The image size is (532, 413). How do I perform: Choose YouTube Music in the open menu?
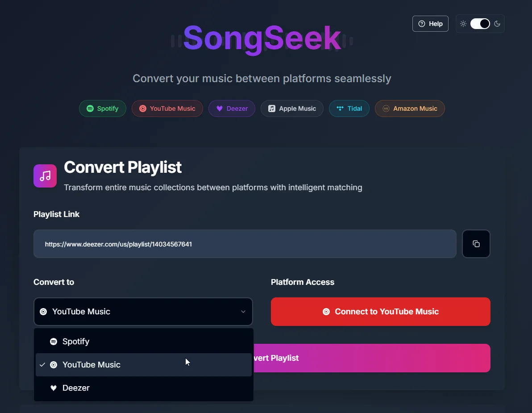[x=92, y=364]
